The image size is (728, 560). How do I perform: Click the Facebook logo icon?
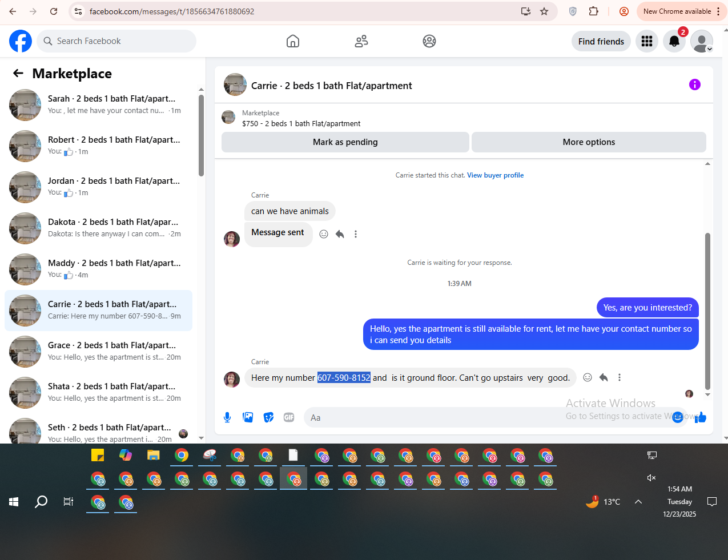(x=21, y=41)
